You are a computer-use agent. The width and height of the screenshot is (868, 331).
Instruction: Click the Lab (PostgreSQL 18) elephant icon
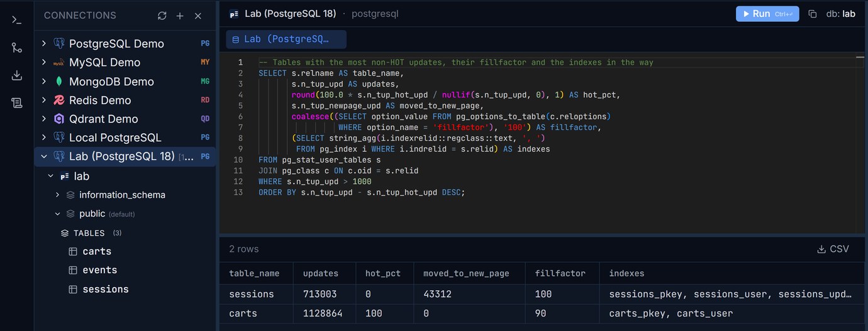(59, 156)
